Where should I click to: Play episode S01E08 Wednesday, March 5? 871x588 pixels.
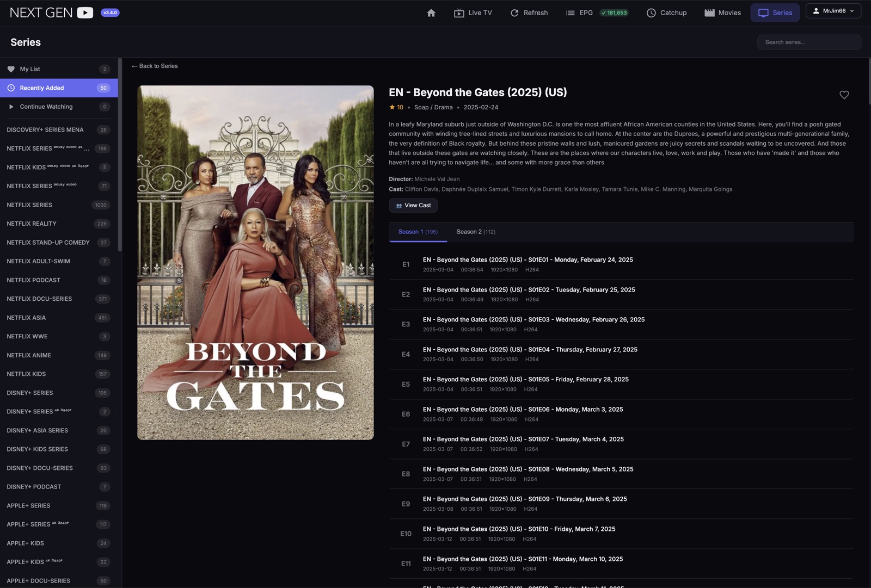[621, 474]
